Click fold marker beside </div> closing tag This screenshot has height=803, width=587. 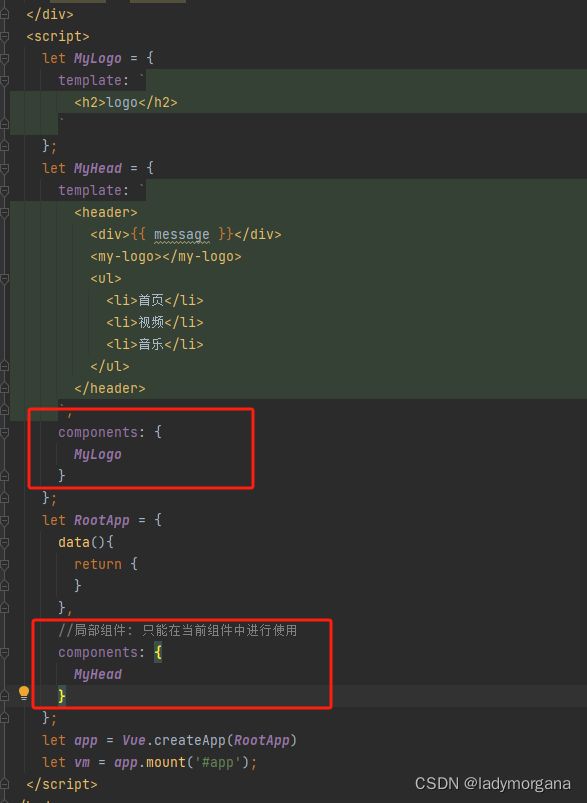(5, 15)
